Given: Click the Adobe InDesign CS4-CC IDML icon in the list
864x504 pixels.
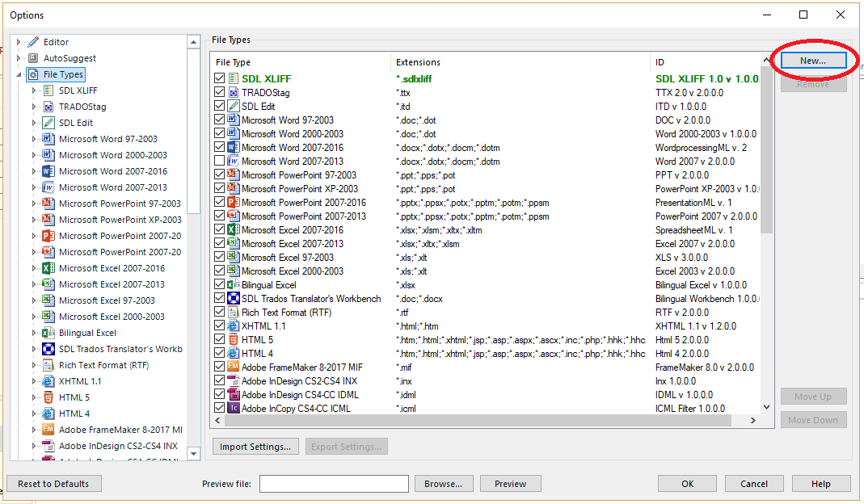Looking at the screenshot, I should click(233, 395).
